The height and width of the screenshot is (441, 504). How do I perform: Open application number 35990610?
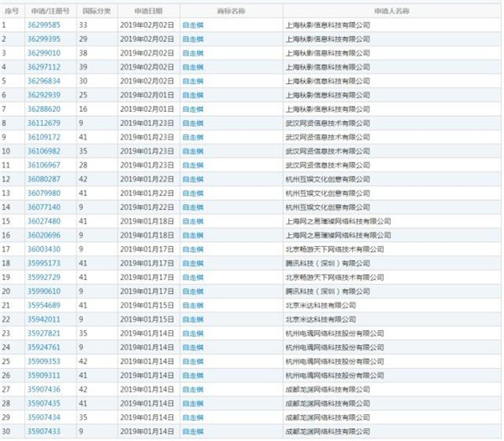(44, 291)
